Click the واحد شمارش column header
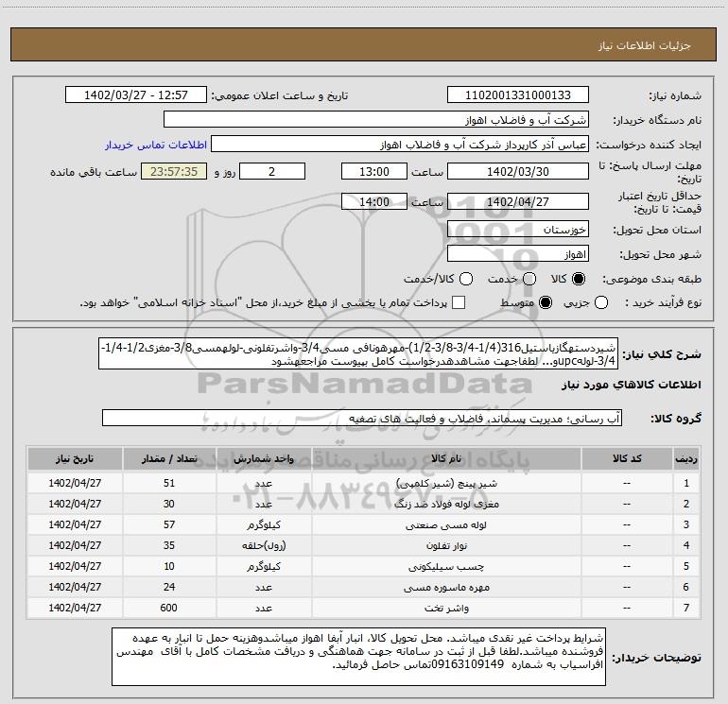Screen dimensions: 728x704 (264, 458)
